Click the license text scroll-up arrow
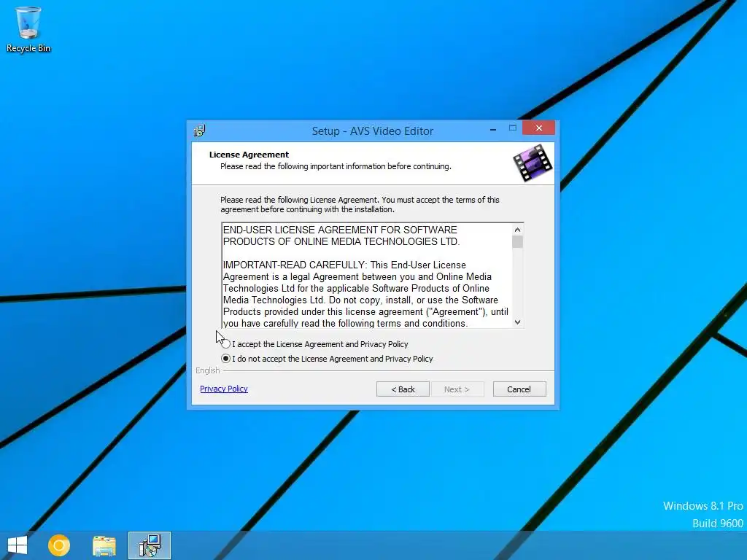The width and height of the screenshot is (747, 560). point(517,230)
